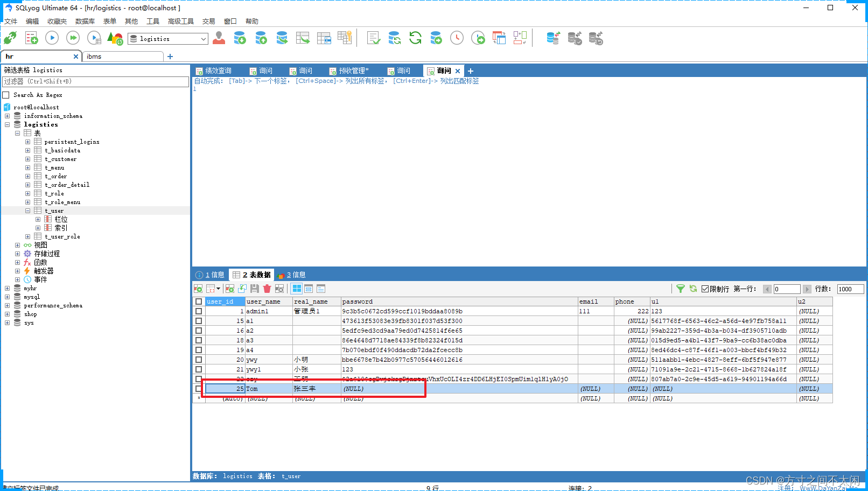This screenshot has width=868, height=491.
Task: Click the red delete row icon in data grid
Action: click(x=267, y=289)
